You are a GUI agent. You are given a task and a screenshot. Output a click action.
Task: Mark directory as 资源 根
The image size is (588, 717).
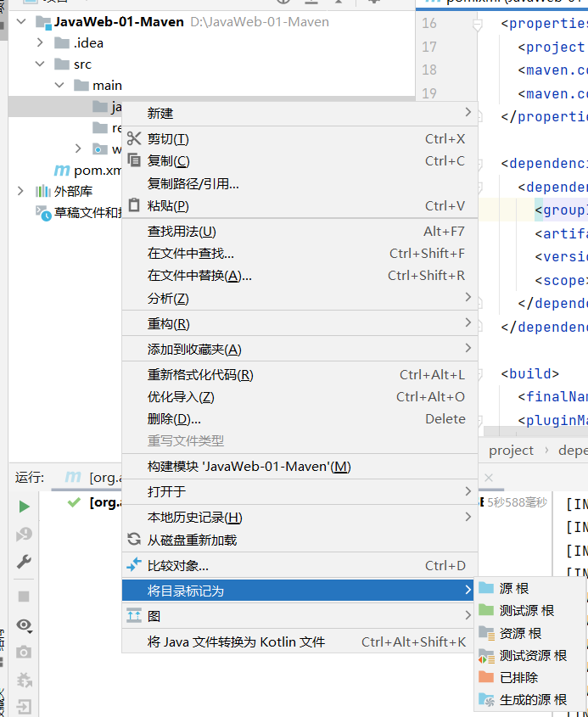coord(531,633)
